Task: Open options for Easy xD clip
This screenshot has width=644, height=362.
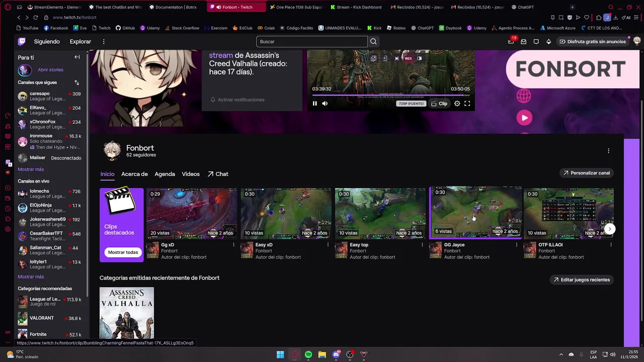Action: (328, 245)
